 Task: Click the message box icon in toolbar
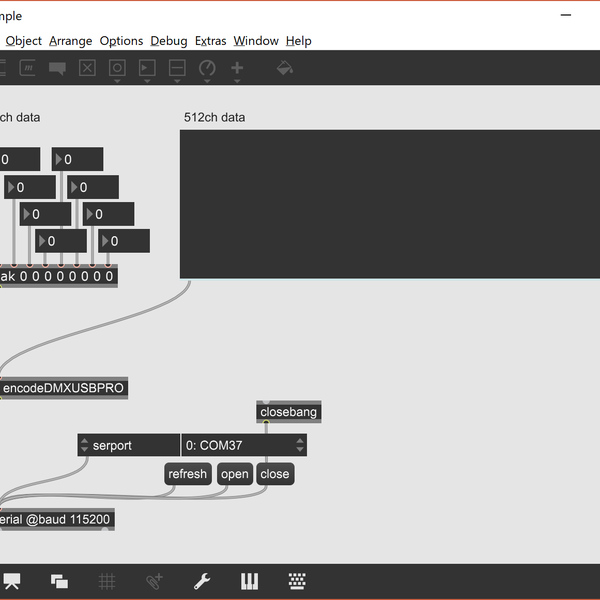point(28,68)
